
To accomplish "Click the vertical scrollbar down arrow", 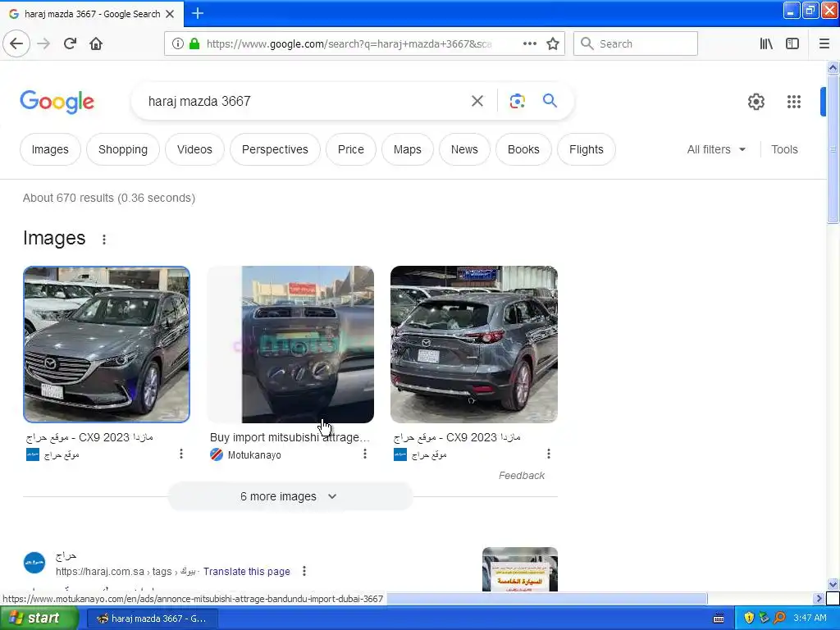I will pyautogui.click(x=833, y=584).
